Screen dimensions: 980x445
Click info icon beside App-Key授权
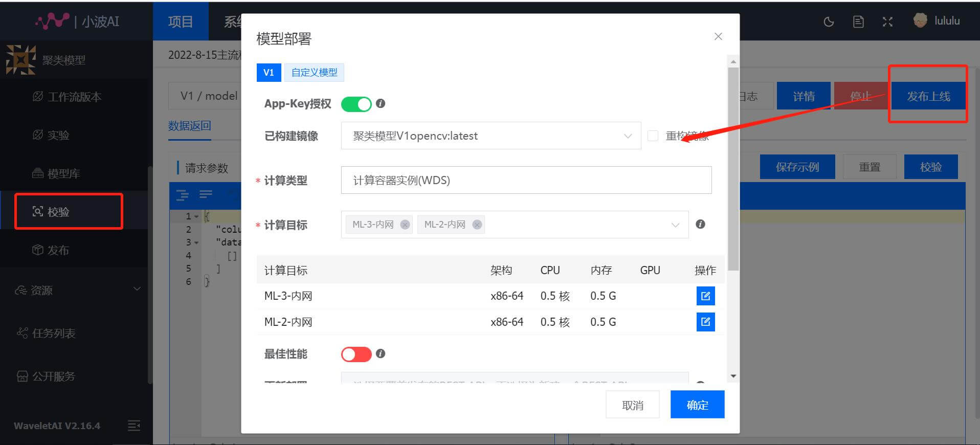click(381, 103)
